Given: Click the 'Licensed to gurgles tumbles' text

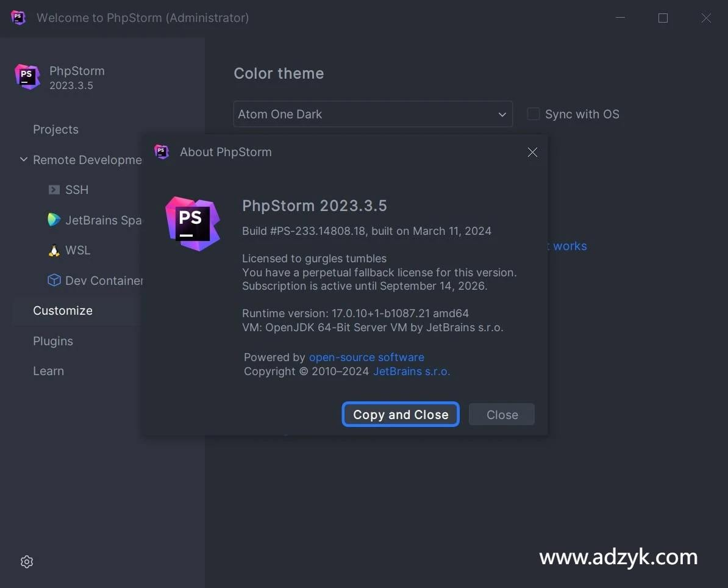Looking at the screenshot, I should (x=315, y=258).
